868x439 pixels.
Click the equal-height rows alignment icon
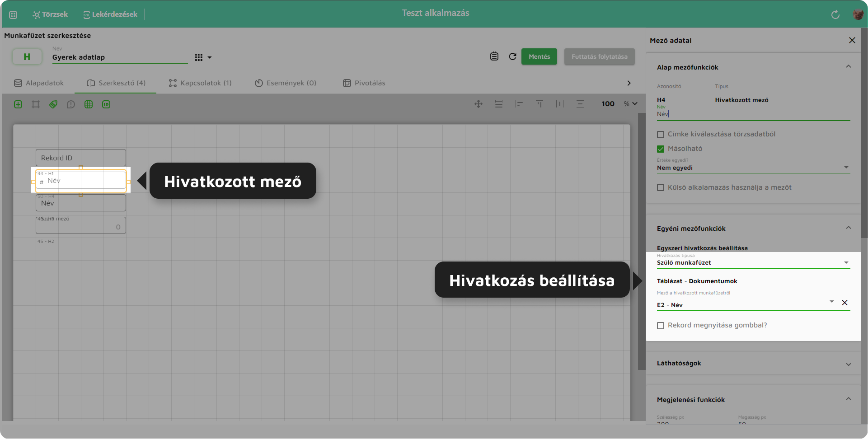[499, 104]
